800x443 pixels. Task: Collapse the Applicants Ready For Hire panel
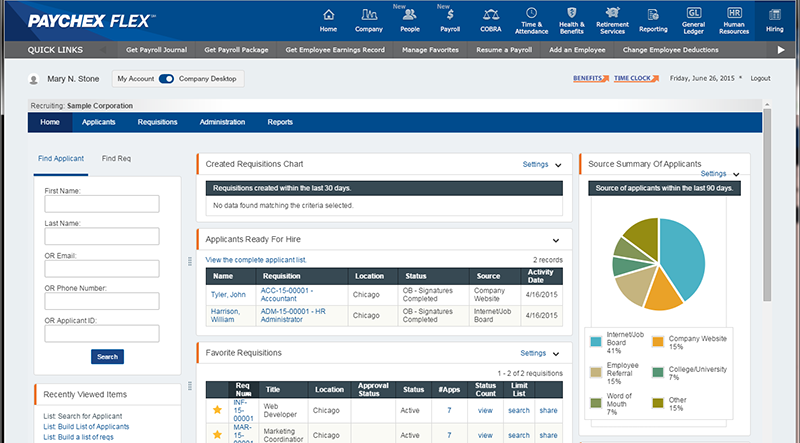[556, 240]
